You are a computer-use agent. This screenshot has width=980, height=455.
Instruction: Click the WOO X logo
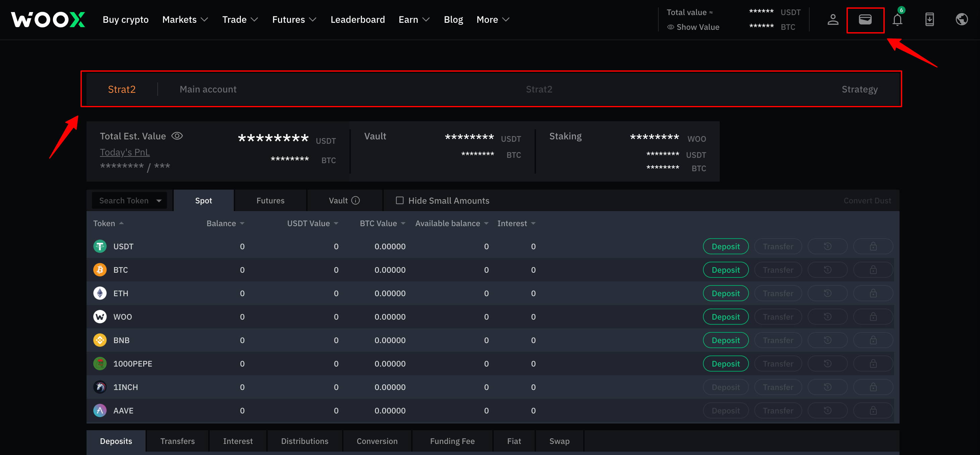click(x=48, y=19)
